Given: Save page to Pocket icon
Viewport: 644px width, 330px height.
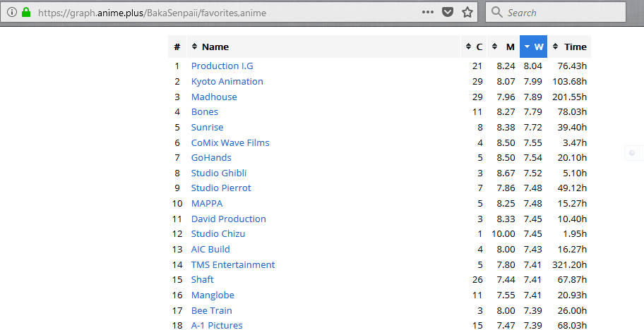Looking at the screenshot, I should pyautogui.click(x=447, y=12).
